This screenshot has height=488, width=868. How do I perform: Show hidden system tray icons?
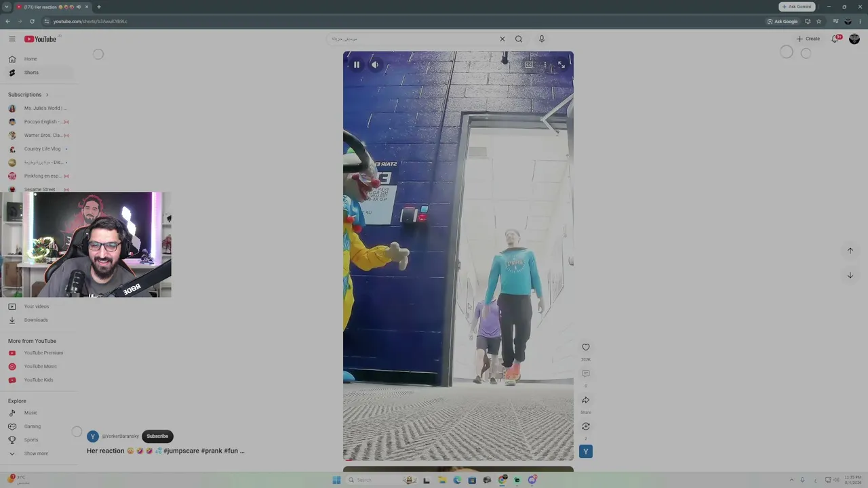pyautogui.click(x=791, y=480)
